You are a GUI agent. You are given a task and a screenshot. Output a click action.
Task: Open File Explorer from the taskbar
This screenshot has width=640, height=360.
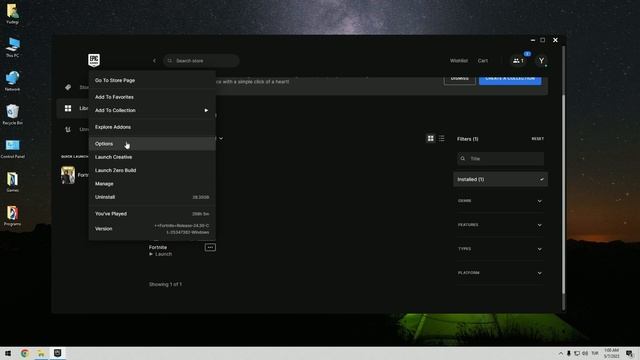(x=41, y=353)
